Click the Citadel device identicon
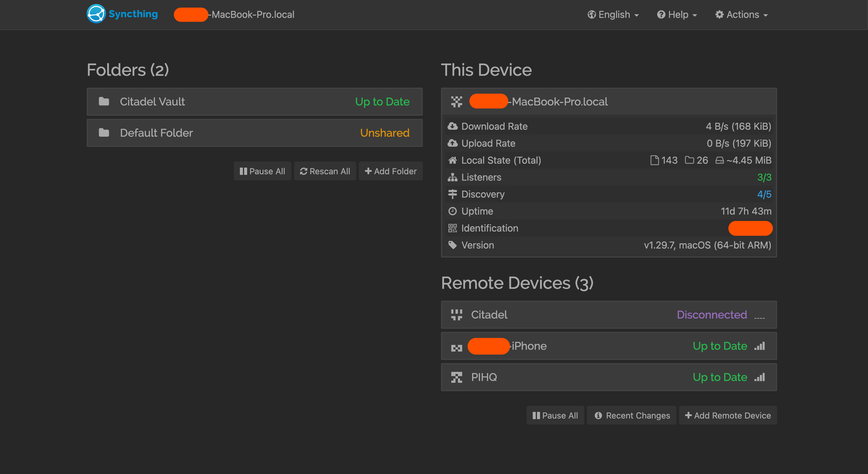The height and width of the screenshot is (474, 868). pyautogui.click(x=457, y=315)
